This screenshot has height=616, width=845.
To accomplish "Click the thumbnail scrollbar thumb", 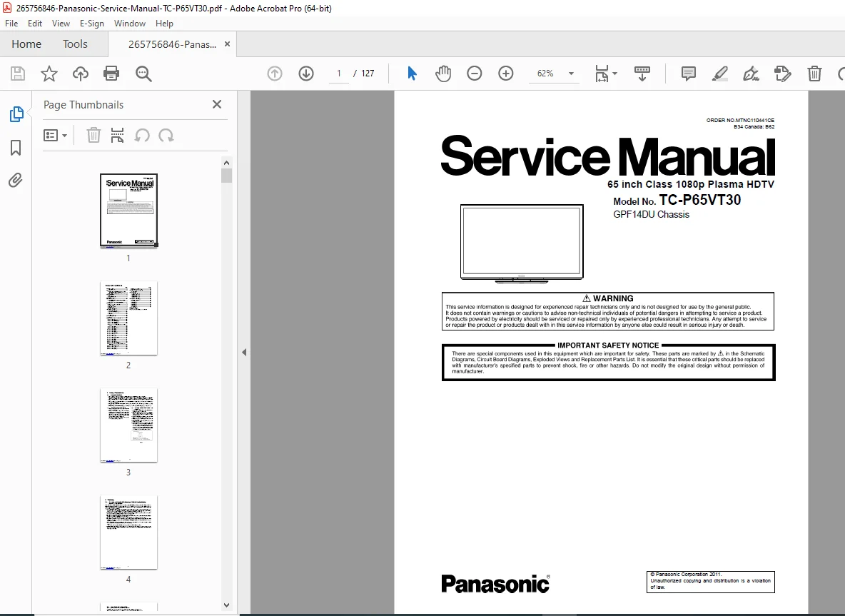I will pos(226,176).
